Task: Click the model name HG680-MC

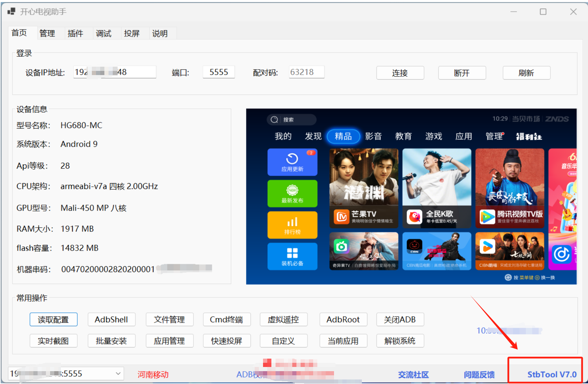Action: click(81, 125)
